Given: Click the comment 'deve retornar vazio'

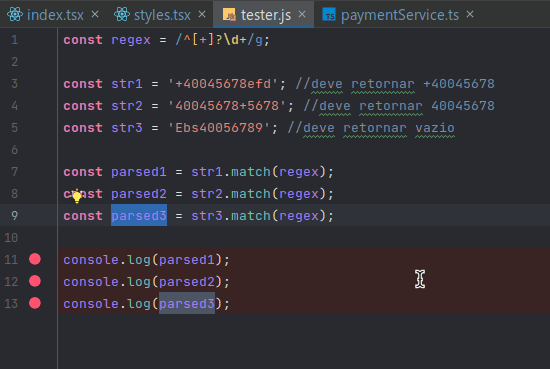Looking at the screenshot, I should click(371, 128).
